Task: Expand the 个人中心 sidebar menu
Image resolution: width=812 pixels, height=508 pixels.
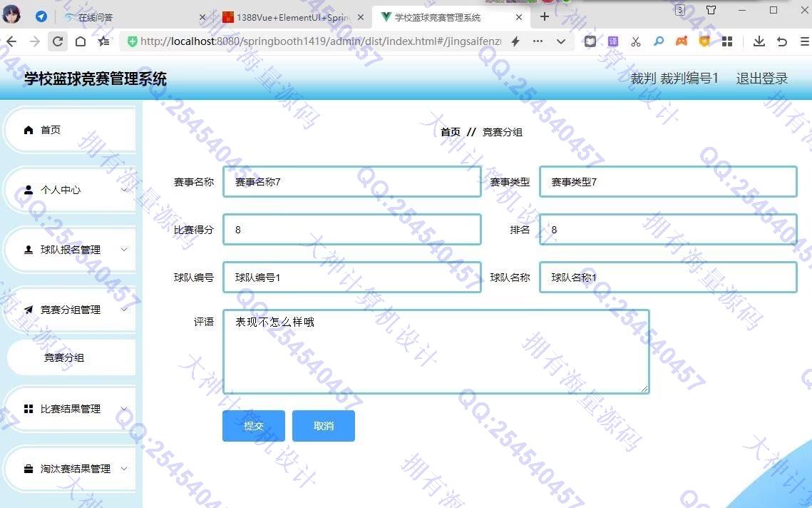Action: 69,190
